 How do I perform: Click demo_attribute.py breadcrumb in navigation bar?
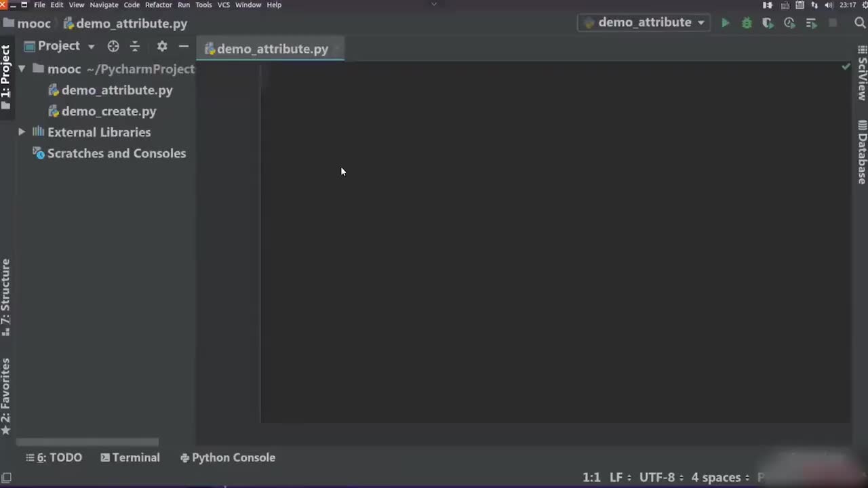pos(125,24)
